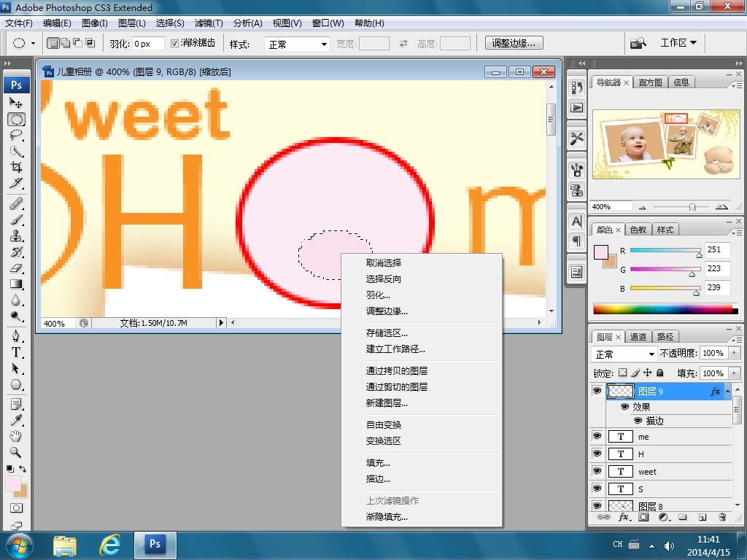Open the document status bar arrow
This screenshot has width=747, height=560.
[220, 322]
